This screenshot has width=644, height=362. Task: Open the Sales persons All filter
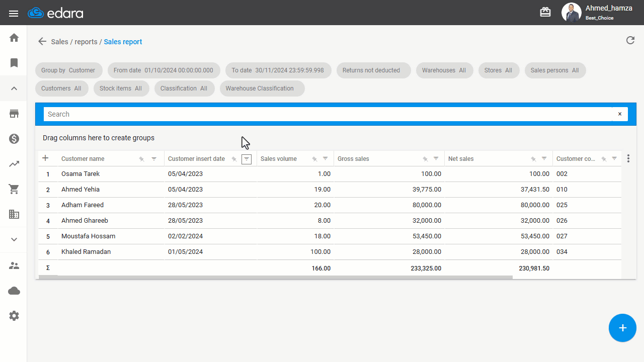click(x=555, y=70)
